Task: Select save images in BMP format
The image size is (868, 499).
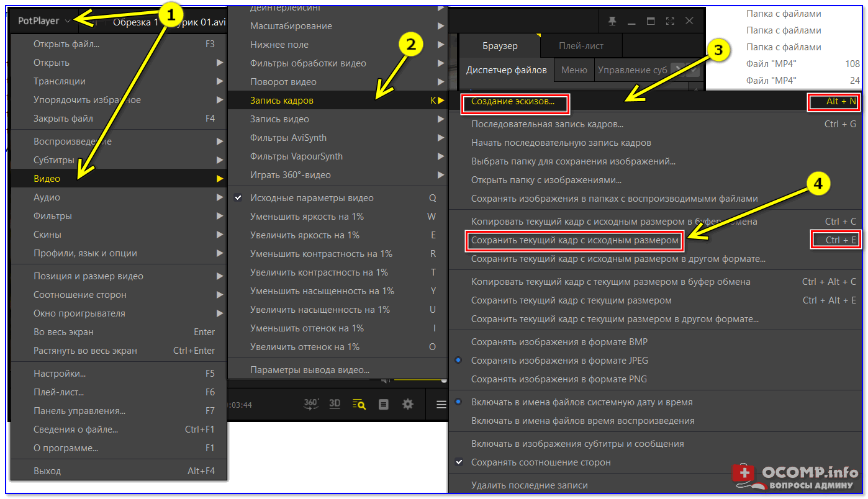Action: click(x=559, y=342)
